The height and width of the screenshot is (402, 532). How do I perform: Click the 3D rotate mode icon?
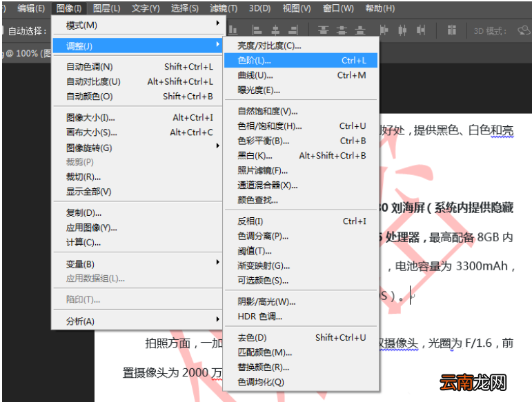pyautogui.click(x=524, y=30)
